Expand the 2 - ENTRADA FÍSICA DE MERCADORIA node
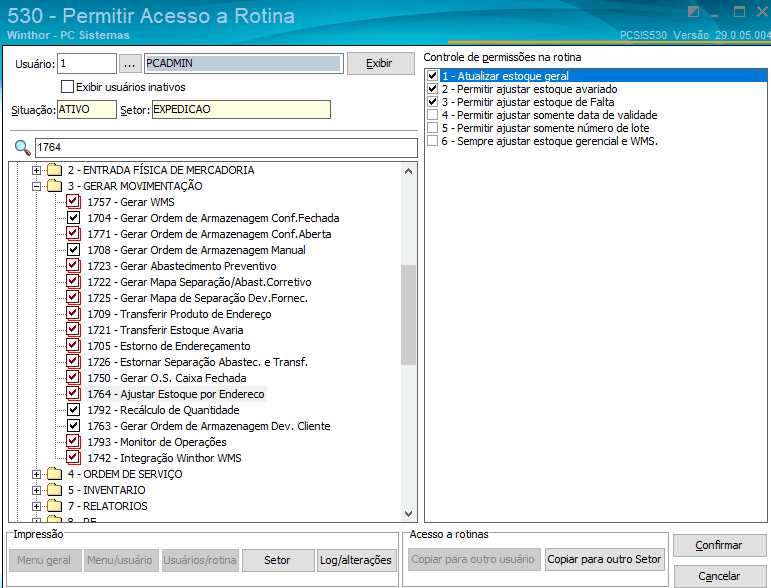 point(37,170)
